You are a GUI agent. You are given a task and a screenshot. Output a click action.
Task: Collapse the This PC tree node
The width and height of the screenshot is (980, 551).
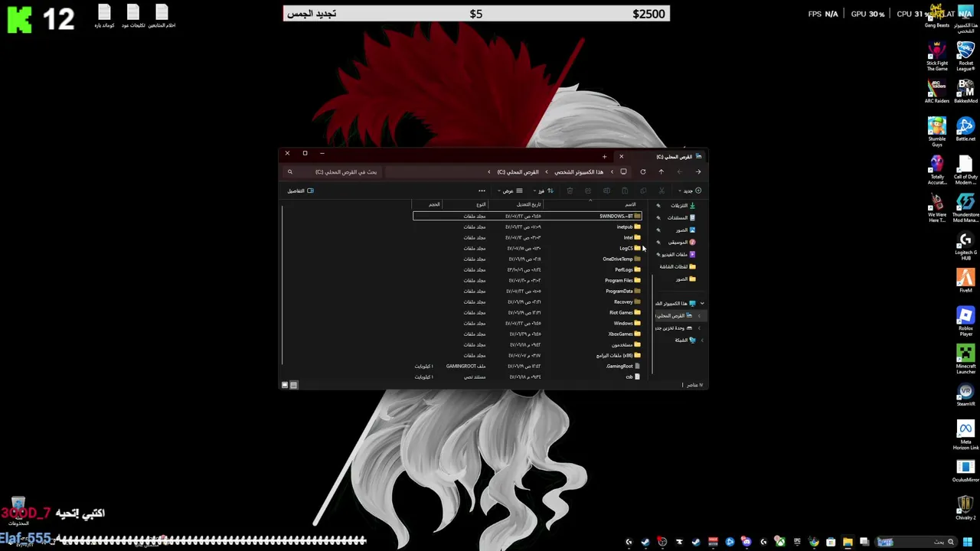[x=701, y=303]
